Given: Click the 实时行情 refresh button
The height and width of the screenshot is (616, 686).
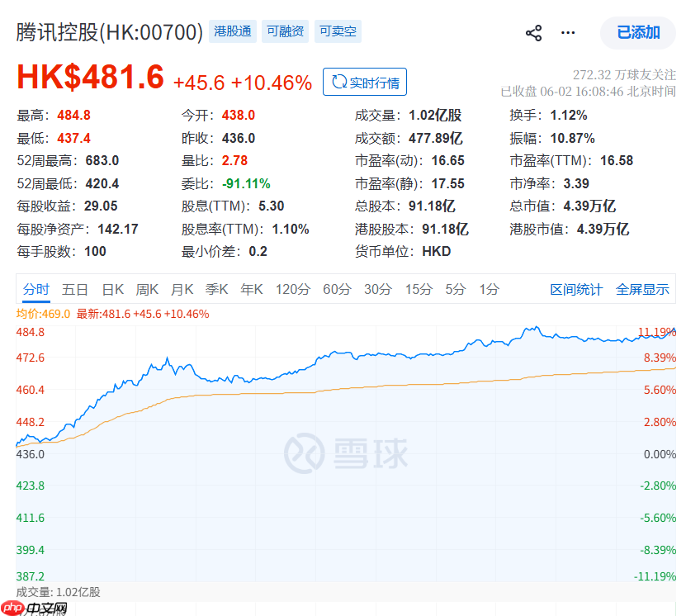Looking at the screenshot, I should [x=365, y=82].
